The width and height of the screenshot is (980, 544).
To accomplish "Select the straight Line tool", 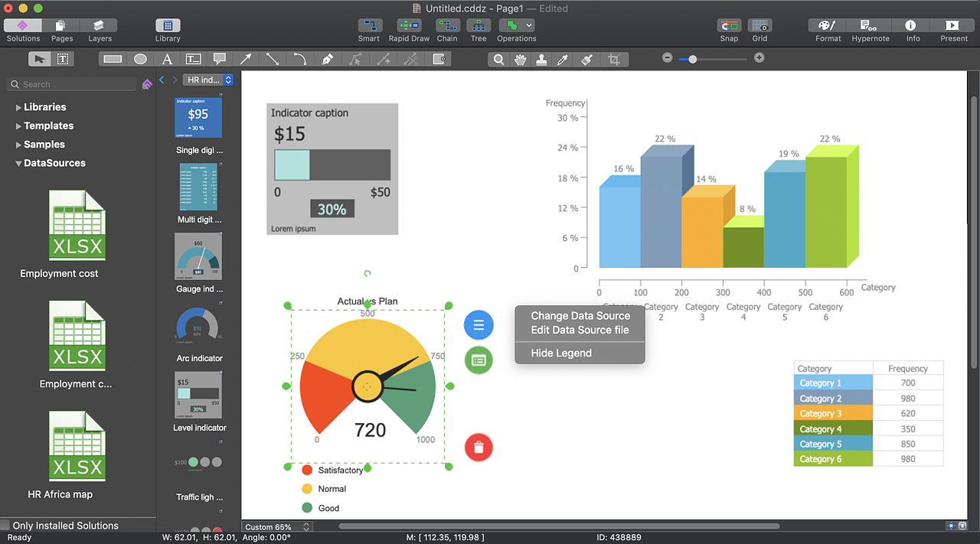I will [273, 59].
